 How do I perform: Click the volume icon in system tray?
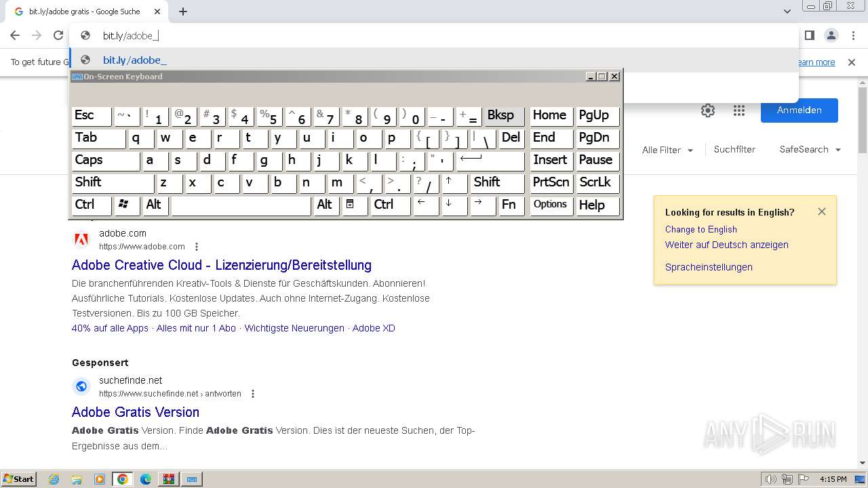coord(770,479)
